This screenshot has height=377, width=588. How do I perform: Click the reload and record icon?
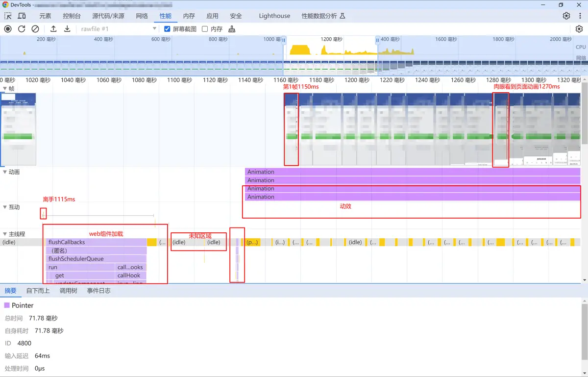[x=22, y=29]
